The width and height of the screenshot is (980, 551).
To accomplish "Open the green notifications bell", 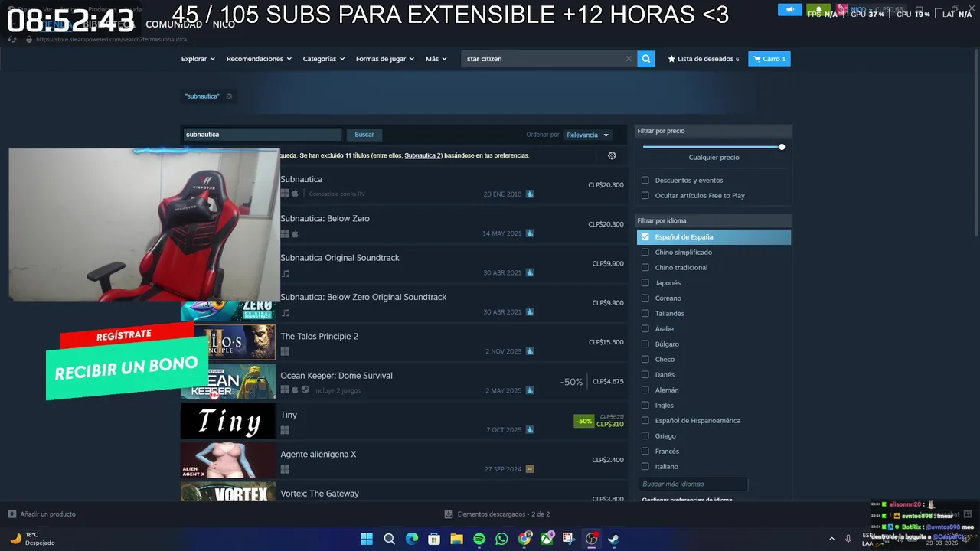I will coord(818,10).
